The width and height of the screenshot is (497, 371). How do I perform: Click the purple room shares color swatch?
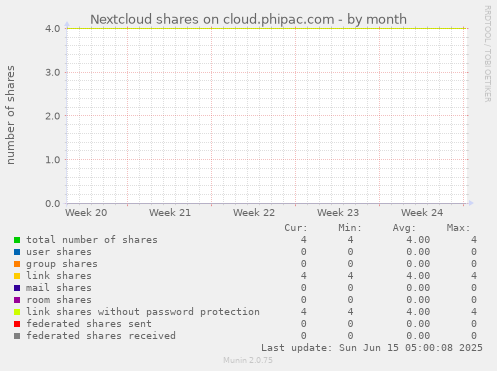coord(17,300)
